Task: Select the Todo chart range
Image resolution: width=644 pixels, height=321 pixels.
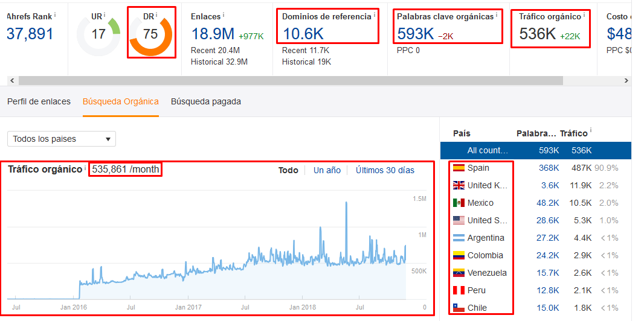Action: tap(288, 170)
